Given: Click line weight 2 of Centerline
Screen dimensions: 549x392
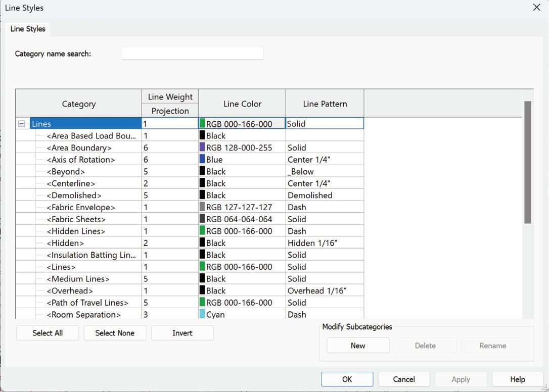Looking at the screenshot, I should (170, 183).
